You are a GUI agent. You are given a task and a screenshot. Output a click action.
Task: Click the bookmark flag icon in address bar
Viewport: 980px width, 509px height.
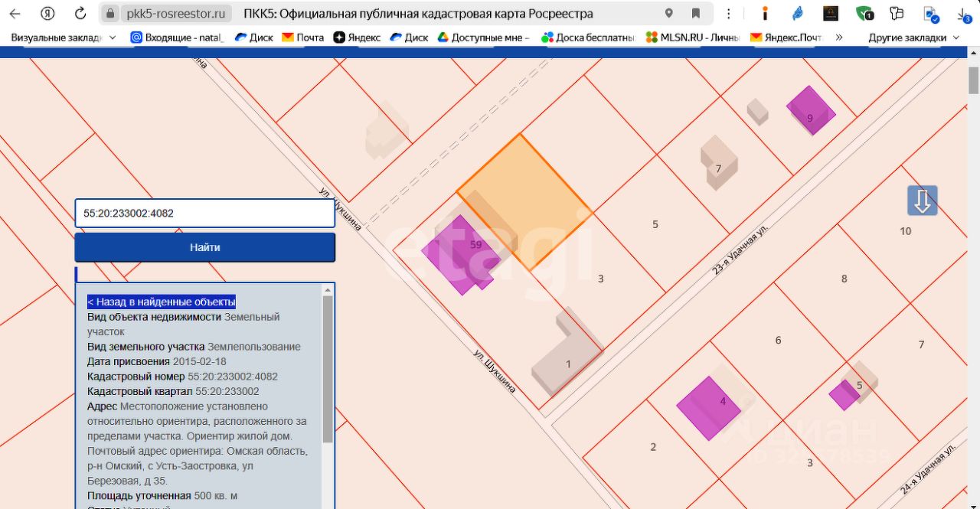pyautogui.click(x=696, y=14)
